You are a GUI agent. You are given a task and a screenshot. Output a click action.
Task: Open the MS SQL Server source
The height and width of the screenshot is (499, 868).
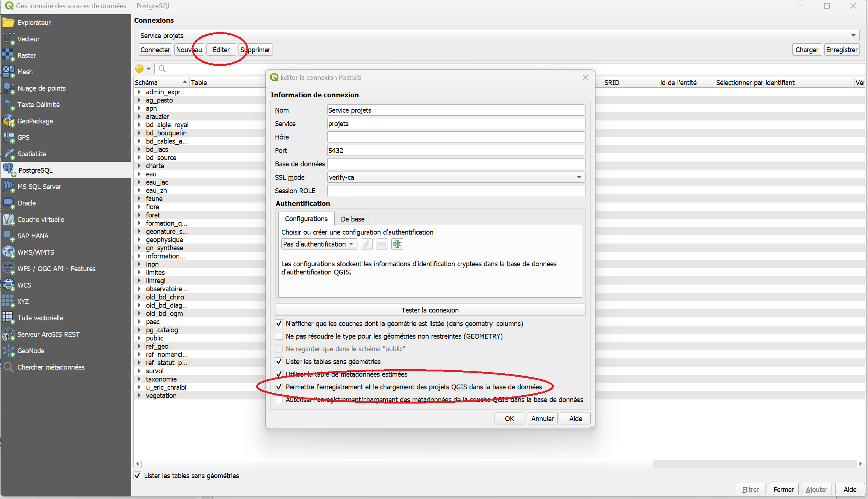[x=66, y=186]
